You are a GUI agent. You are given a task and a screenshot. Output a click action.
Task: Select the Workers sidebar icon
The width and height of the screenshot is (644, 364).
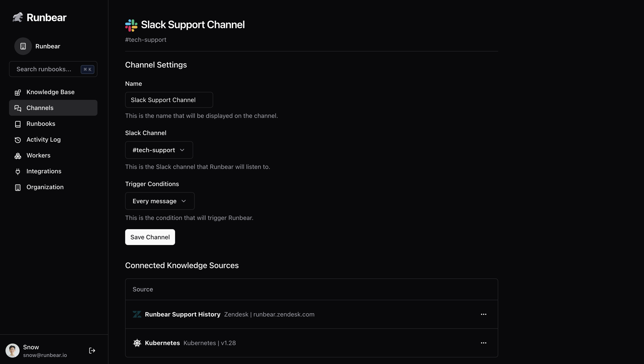pyautogui.click(x=18, y=155)
